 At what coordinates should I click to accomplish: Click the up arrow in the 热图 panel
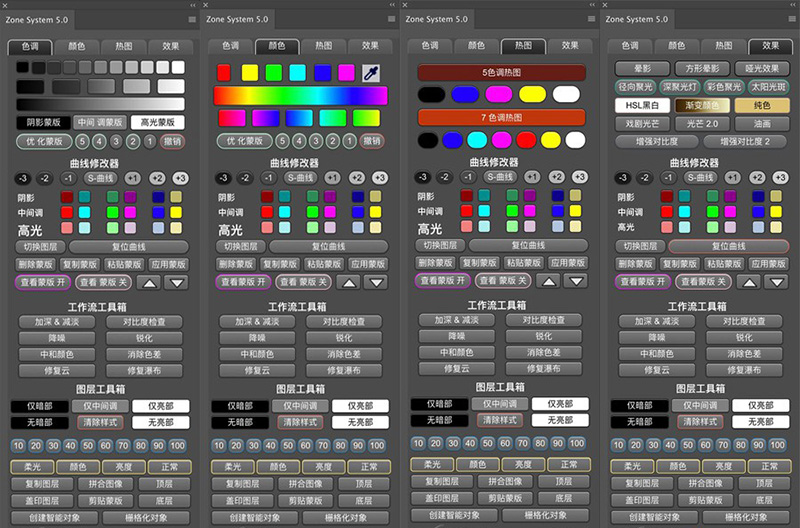coord(549,281)
